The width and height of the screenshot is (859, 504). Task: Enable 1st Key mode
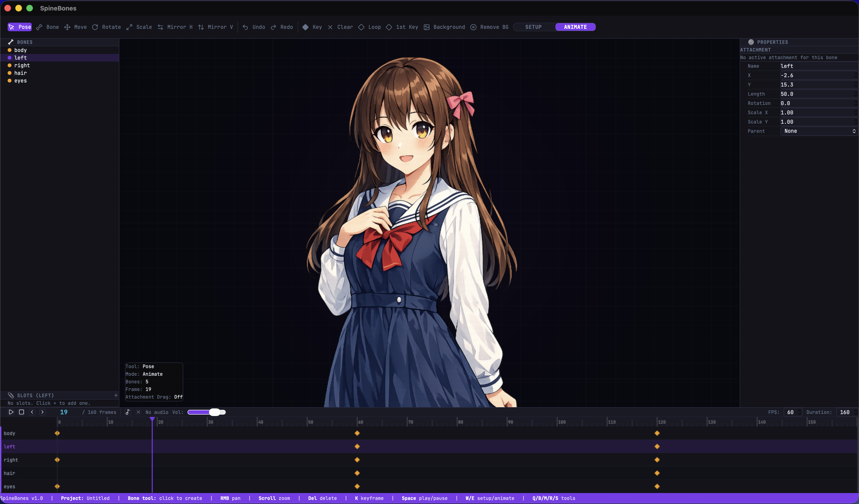(x=402, y=27)
